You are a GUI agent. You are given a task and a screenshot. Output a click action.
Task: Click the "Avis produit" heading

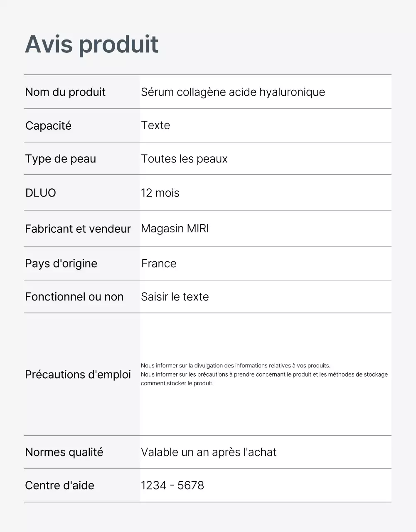tap(92, 44)
